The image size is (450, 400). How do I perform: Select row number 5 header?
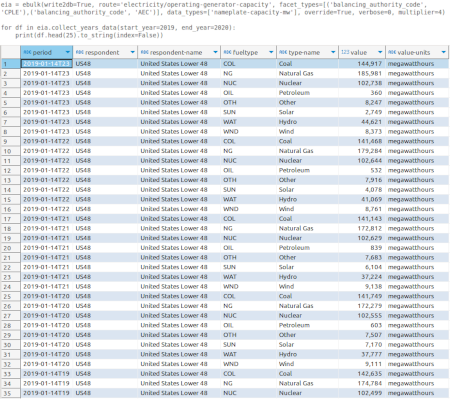click(10, 103)
